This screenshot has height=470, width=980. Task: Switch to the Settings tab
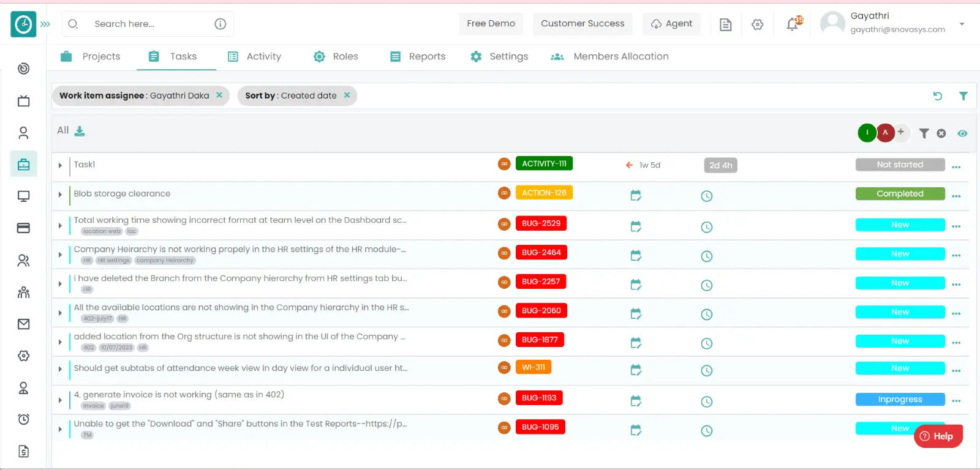[x=499, y=56]
